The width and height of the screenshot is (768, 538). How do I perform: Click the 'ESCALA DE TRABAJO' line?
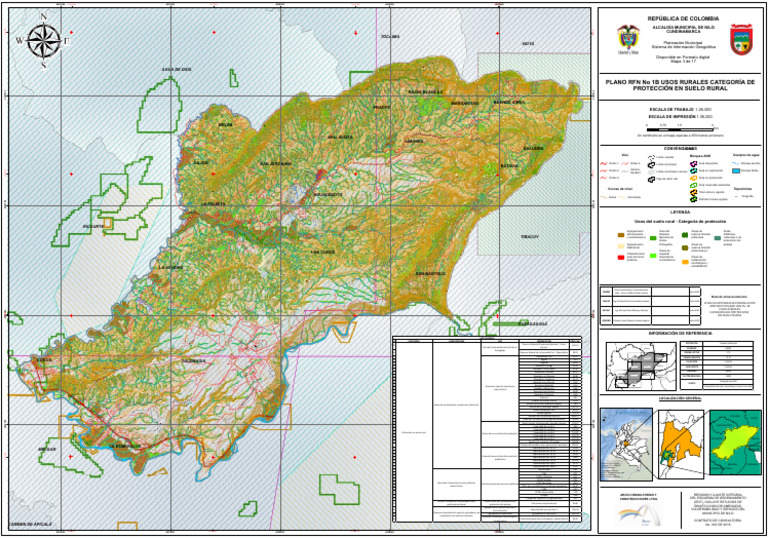click(x=680, y=110)
